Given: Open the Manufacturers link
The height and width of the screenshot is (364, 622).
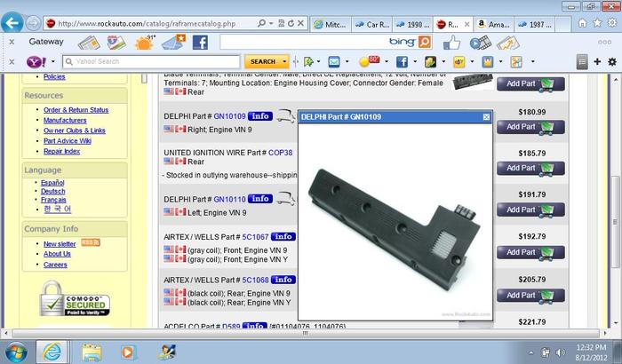Looking at the screenshot, I should [65, 121].
